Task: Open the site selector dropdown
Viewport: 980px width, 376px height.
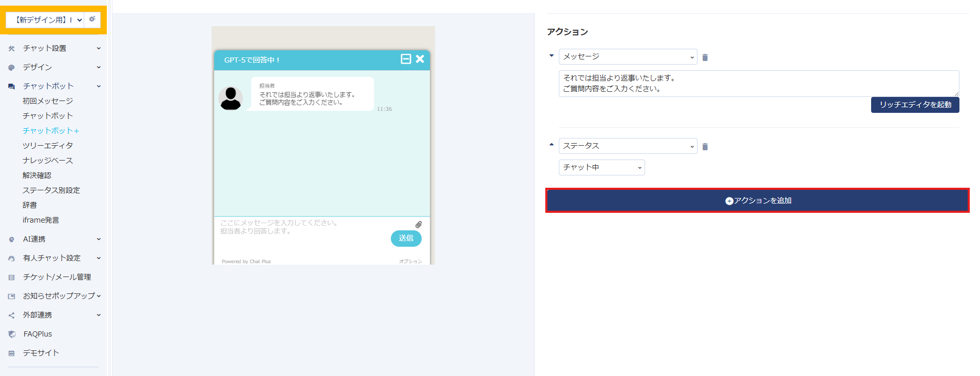Action: 45,20
